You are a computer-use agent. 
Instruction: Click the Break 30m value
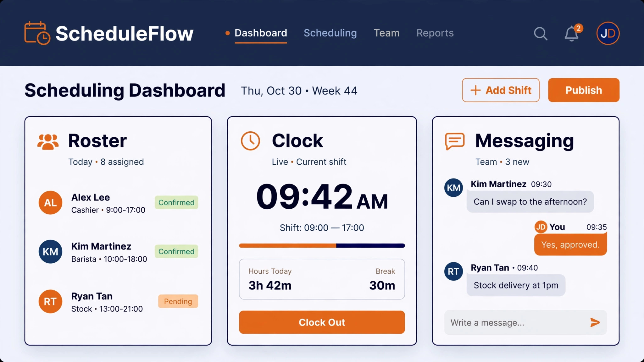[x=382, y=285]
